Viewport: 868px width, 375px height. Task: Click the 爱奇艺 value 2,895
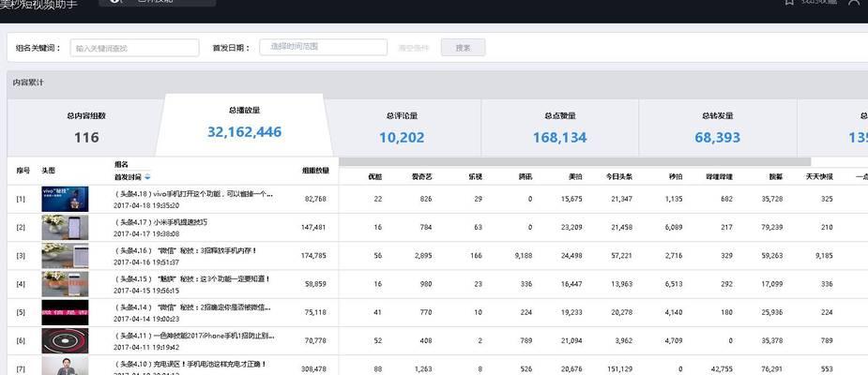pos(423,256)
